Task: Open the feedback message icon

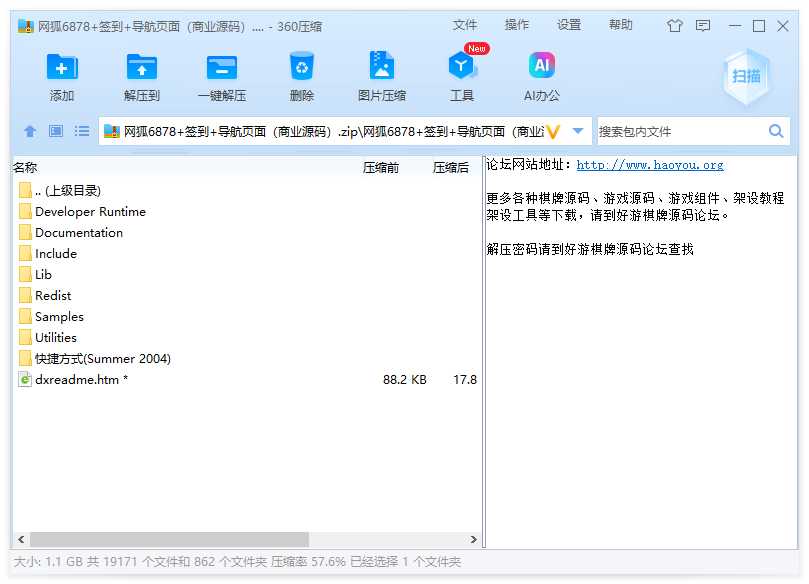Action: [x=703, y=25]
